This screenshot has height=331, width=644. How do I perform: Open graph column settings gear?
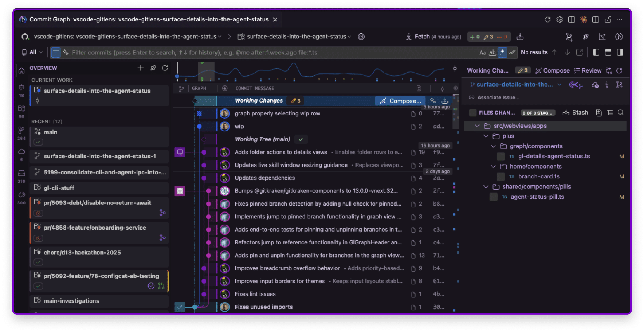pyautogui.click(x=456, y=88)
